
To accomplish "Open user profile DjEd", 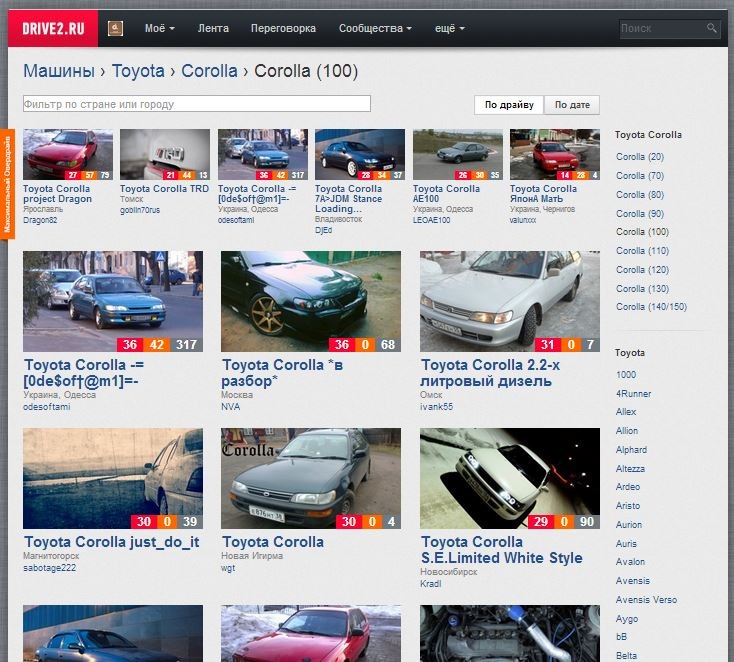I will (x=323, y=230).
